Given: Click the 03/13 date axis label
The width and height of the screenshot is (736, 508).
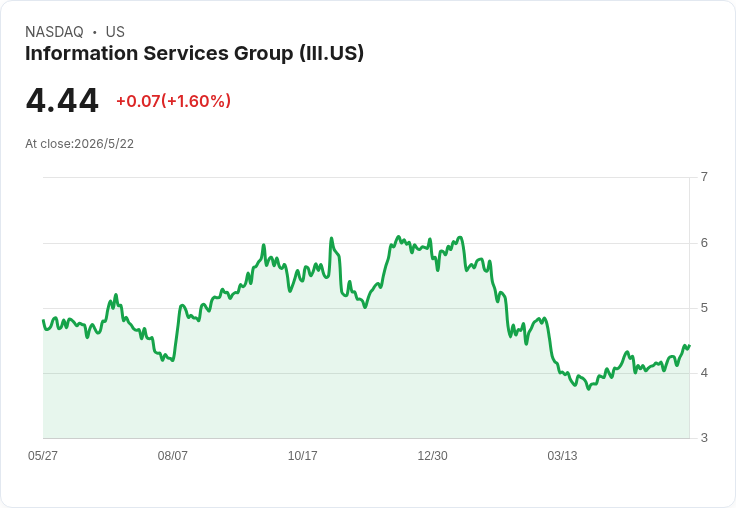Looking at the screenshot, I should [x=562, y=455].
